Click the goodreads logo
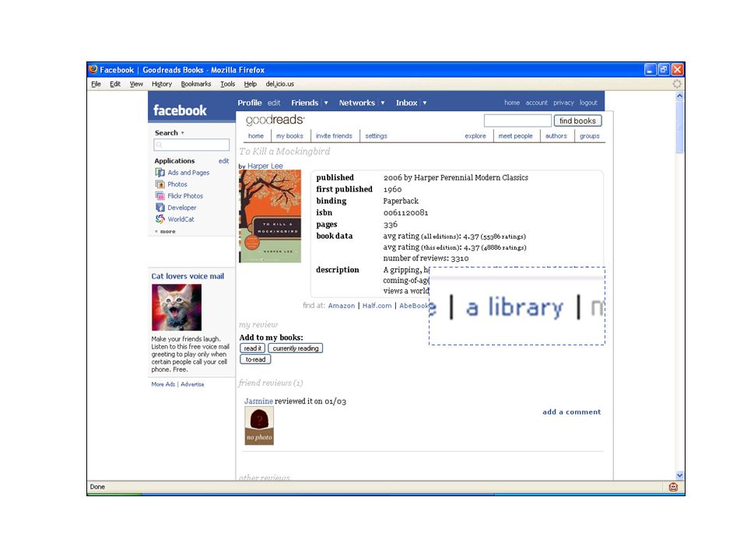 tap(275, 120)
